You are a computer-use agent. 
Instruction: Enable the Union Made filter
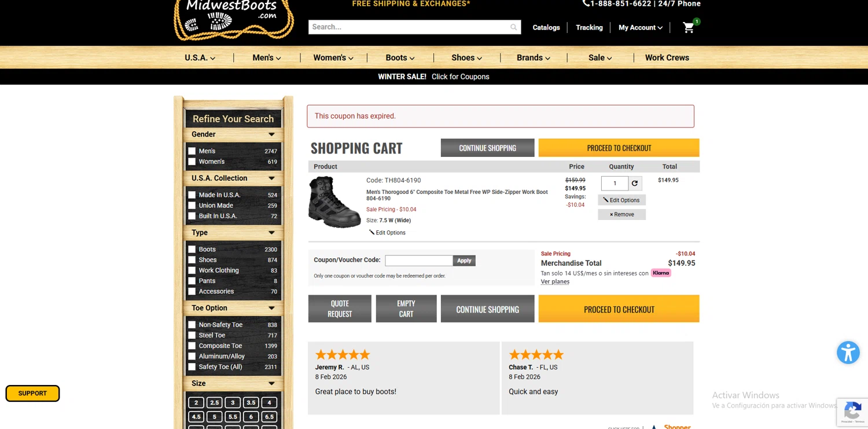point(192,206)
